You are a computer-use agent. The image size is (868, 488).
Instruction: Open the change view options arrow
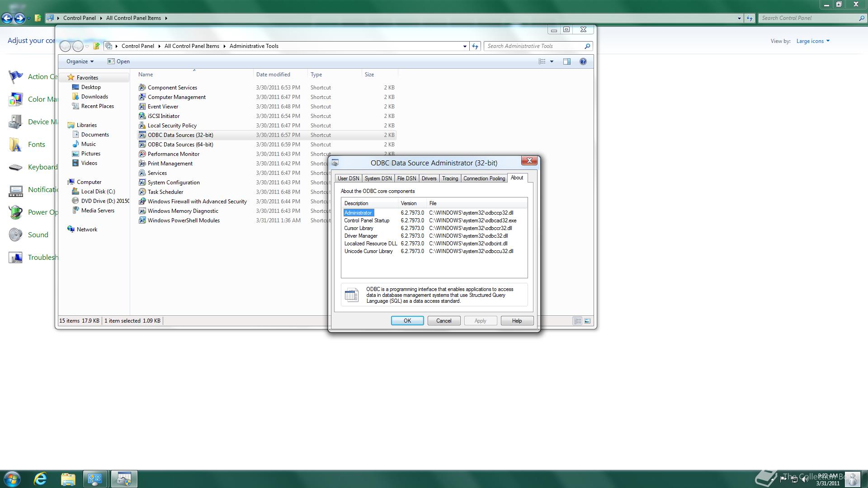(x=552, y=61)
